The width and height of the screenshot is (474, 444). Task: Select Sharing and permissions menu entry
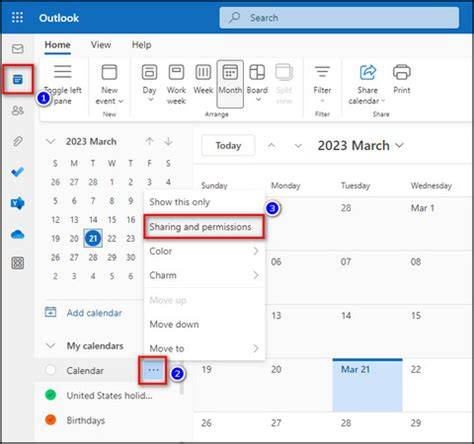[204, 227]
